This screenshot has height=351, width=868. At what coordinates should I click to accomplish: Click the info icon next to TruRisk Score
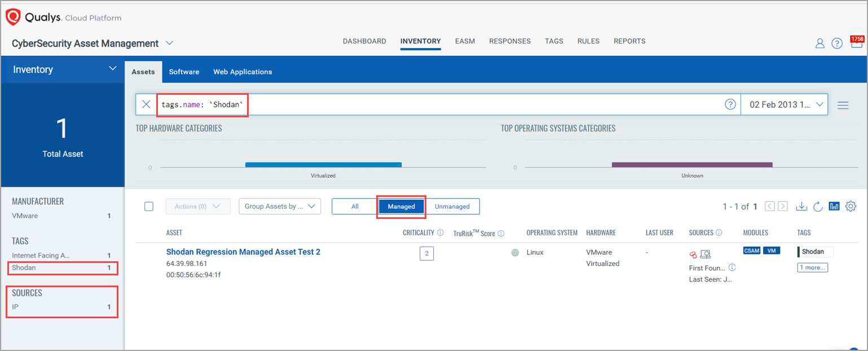click(501, 233)
